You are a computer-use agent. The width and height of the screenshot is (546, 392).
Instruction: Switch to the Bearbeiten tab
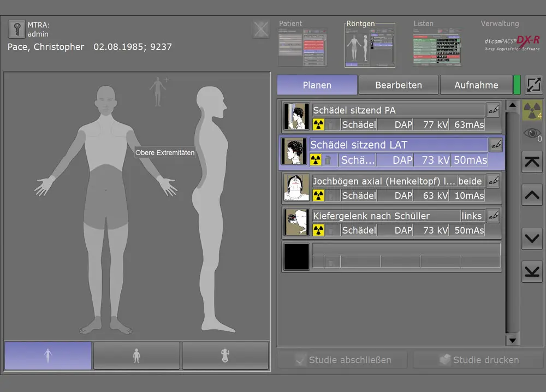[398, 85]
